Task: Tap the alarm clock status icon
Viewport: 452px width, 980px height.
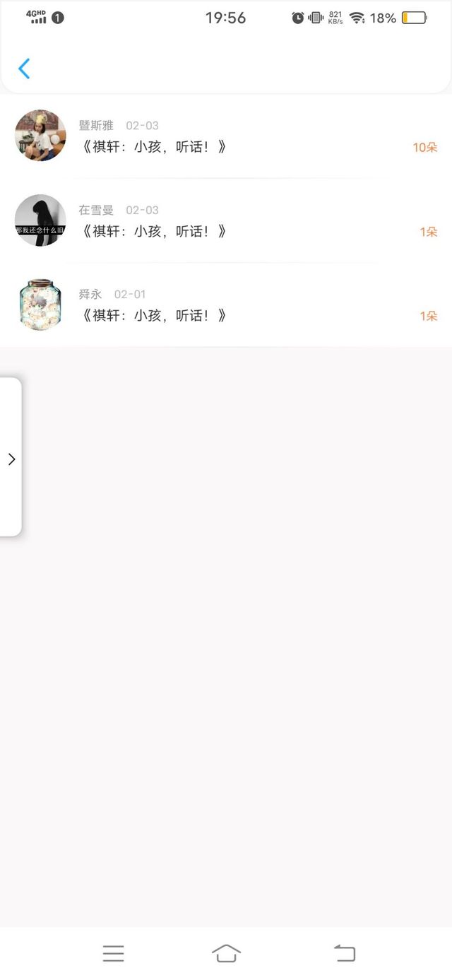Action: (x=298, y=18)
